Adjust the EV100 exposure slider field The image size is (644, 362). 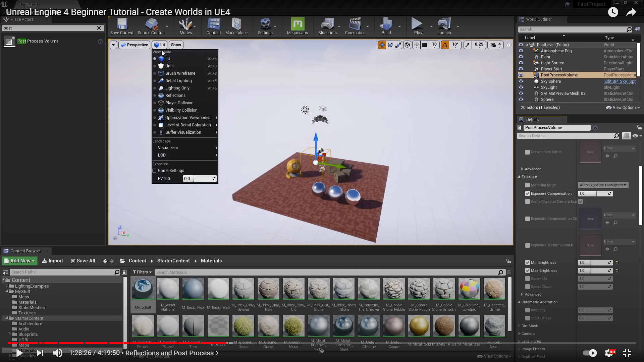pos(199,179)
